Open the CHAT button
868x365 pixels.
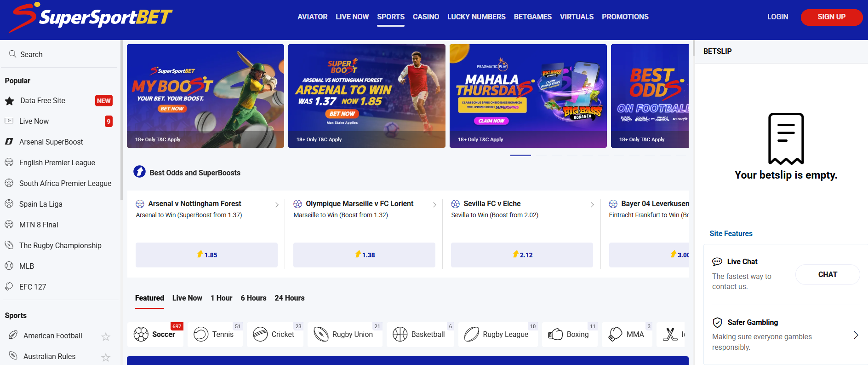pos(828,274)
